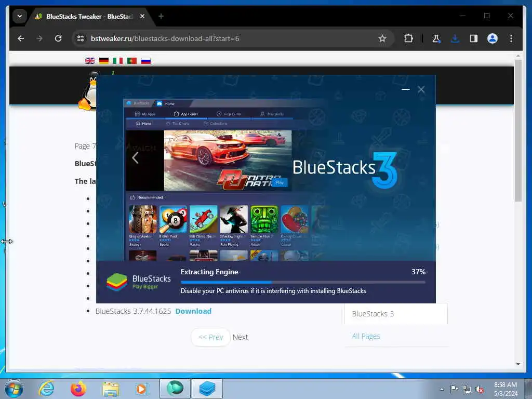Show hidden system tray icons arrow
Image resolution: width=532 pixels, height=399 pixels.
[442, 389]
